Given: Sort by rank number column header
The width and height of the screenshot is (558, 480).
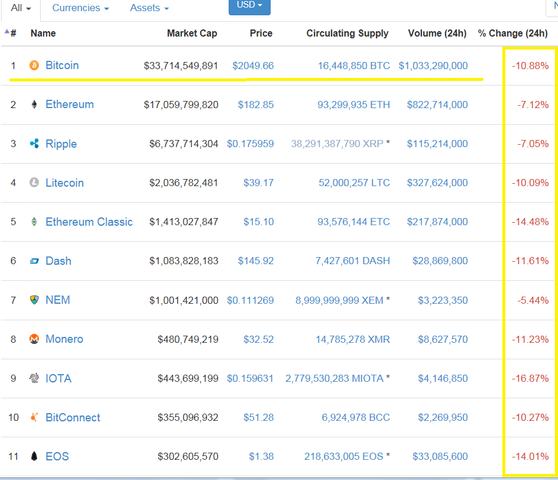Looking at the screenshot, I should [11, 33].
